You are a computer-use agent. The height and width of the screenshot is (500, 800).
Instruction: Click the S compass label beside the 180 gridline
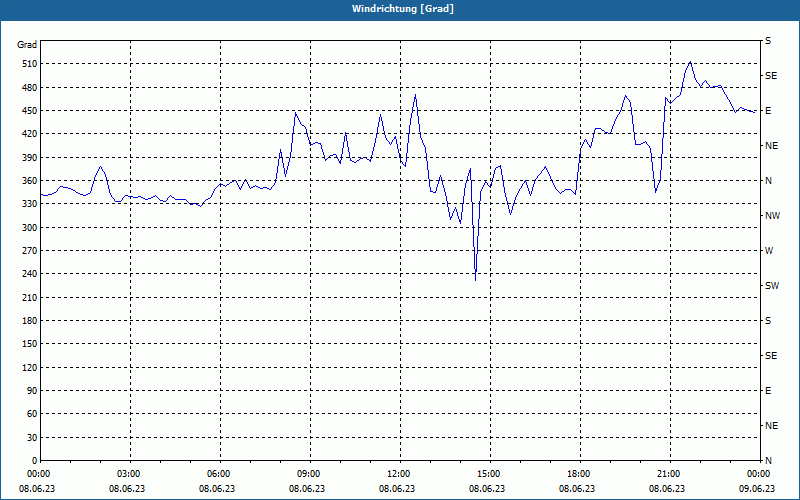tap(768, 321)
